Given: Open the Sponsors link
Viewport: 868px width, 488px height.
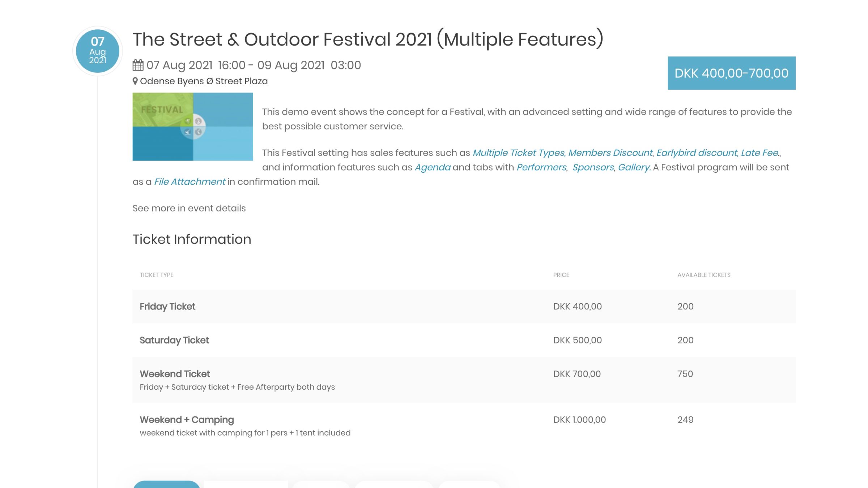Looking at the screenshot, I should (x=593, y=167).
